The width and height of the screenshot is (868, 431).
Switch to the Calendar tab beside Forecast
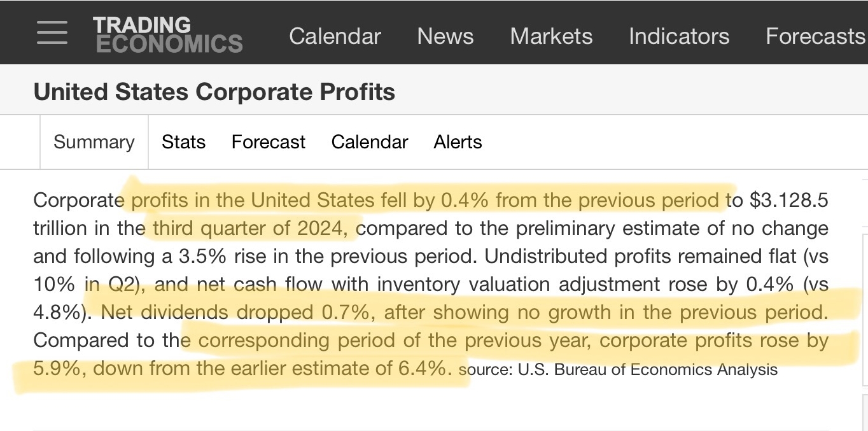click(369, 142)
